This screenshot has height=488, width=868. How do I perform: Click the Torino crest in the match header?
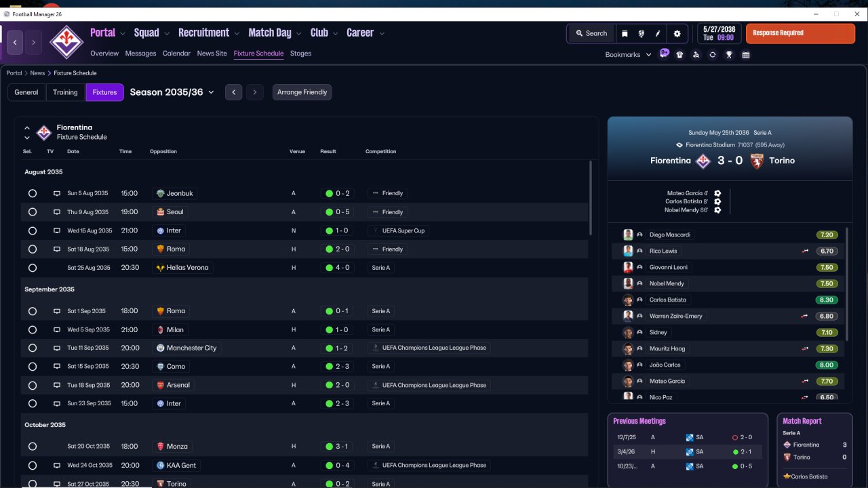click(x=756, y=161)
